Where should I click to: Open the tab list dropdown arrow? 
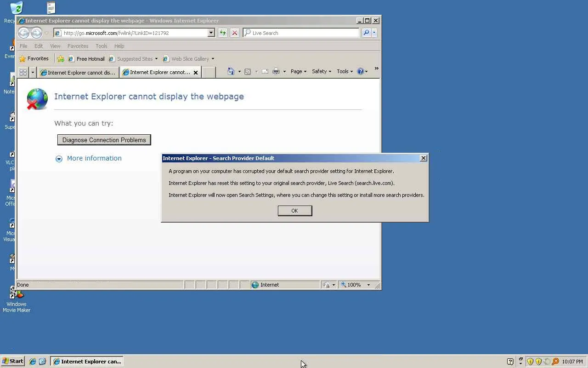[x=33, y=72]
